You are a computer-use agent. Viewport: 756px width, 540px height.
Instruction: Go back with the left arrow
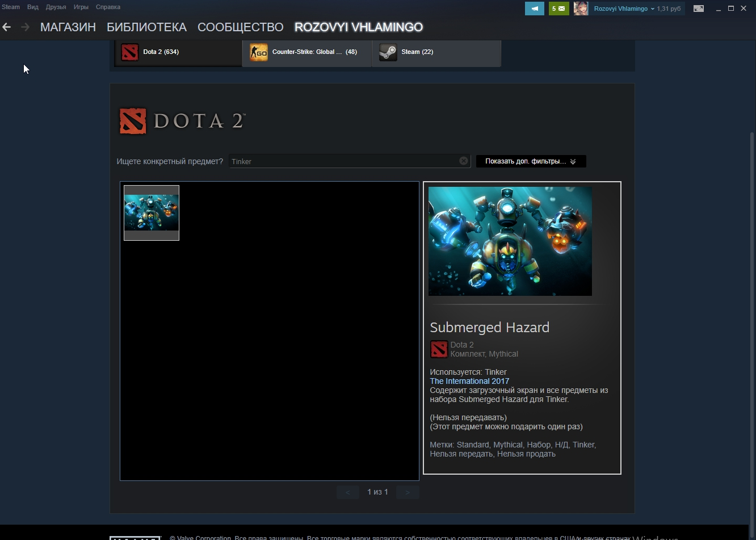7,27
